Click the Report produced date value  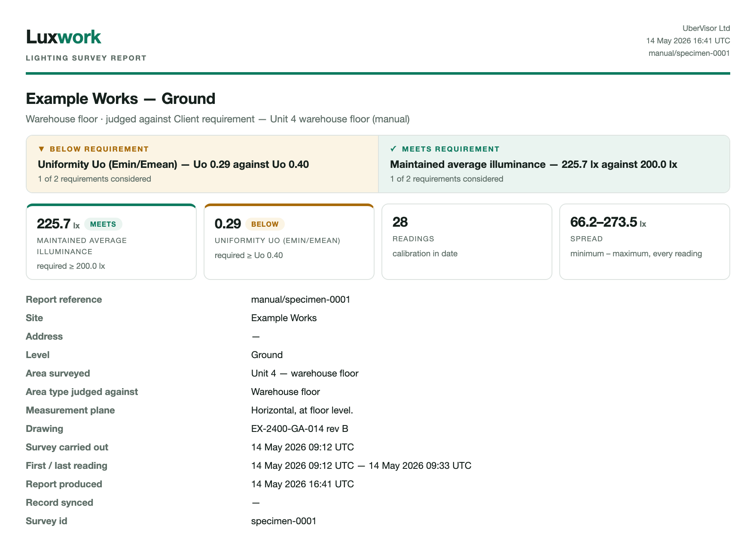tap(302, 484)
